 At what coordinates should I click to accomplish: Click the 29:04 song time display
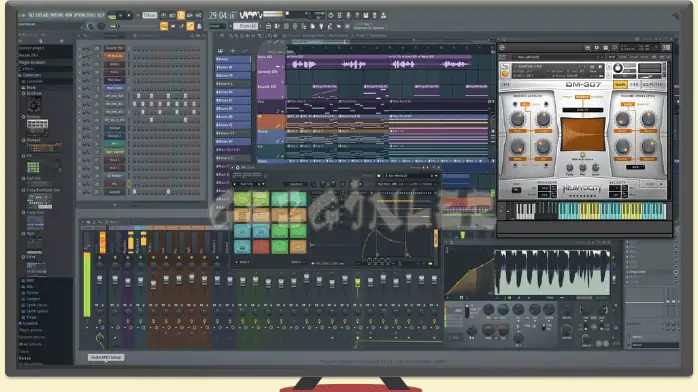point(221,16)
